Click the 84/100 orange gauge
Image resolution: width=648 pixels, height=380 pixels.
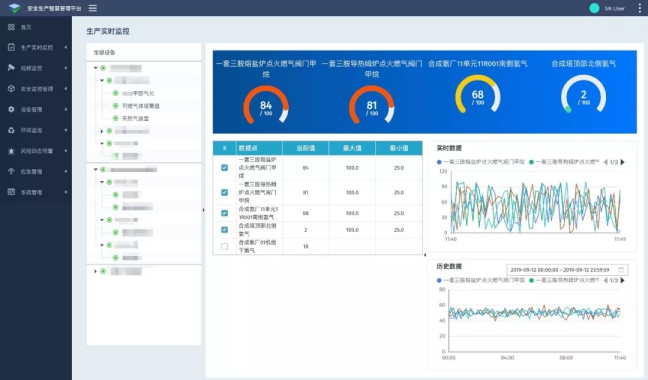(x=266, y=105)
